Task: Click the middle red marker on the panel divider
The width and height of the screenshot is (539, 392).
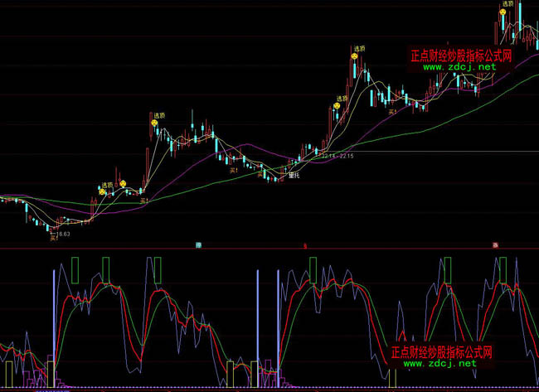Action: tap(306, 246)
